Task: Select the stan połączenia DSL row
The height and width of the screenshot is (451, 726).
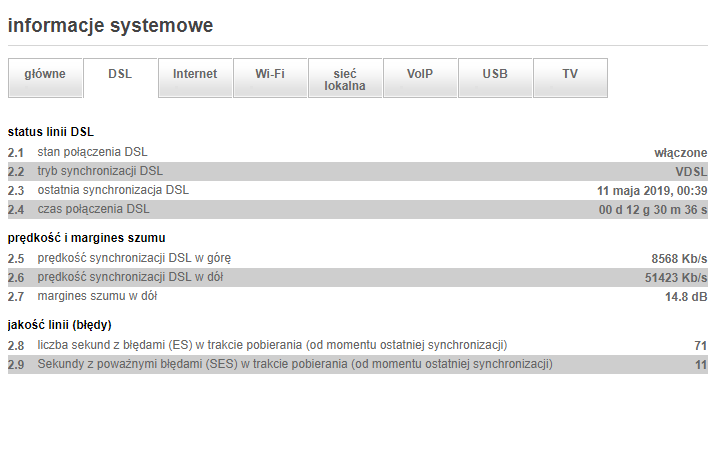Action: point(92,152)
